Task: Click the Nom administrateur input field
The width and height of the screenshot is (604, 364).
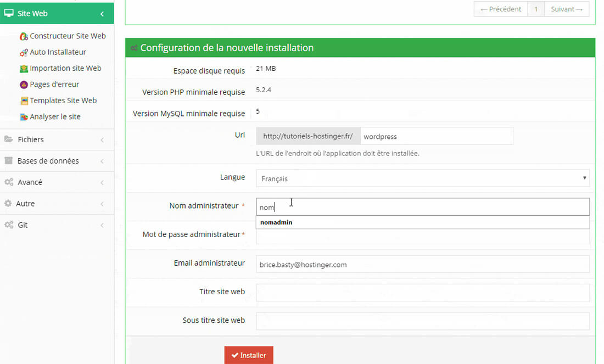Action: coord(423,207)
